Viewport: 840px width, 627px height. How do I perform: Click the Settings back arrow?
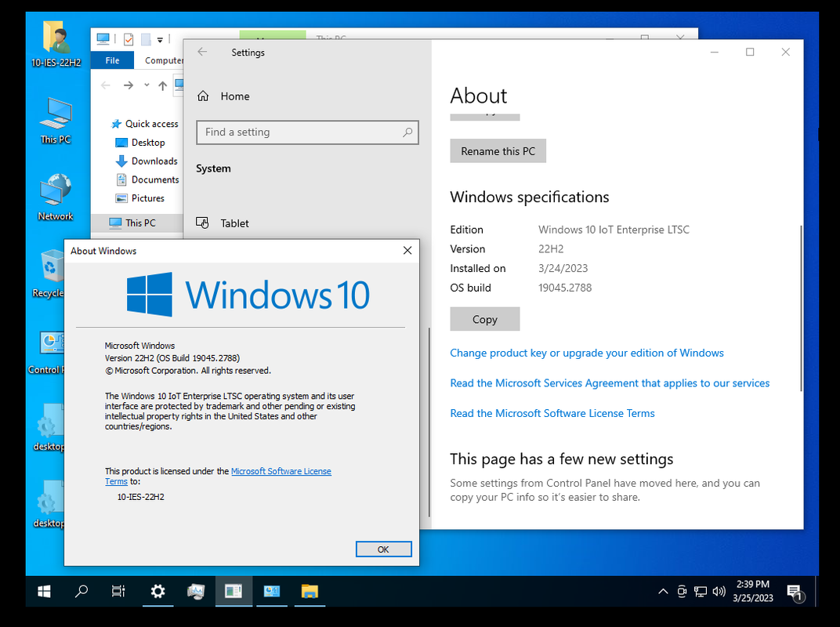(x=202, y=52)
